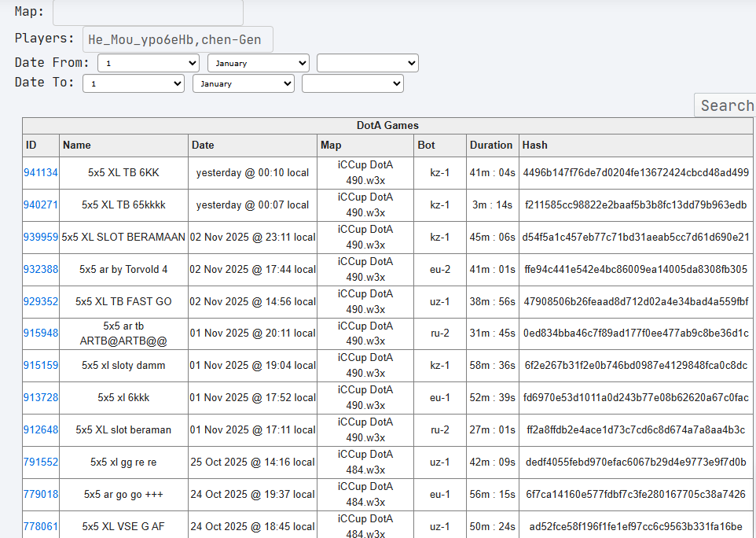Viewport: 756px width, 538px height.
Task: Click hash starting dedf4055febd97
Action: coord(636,462)
